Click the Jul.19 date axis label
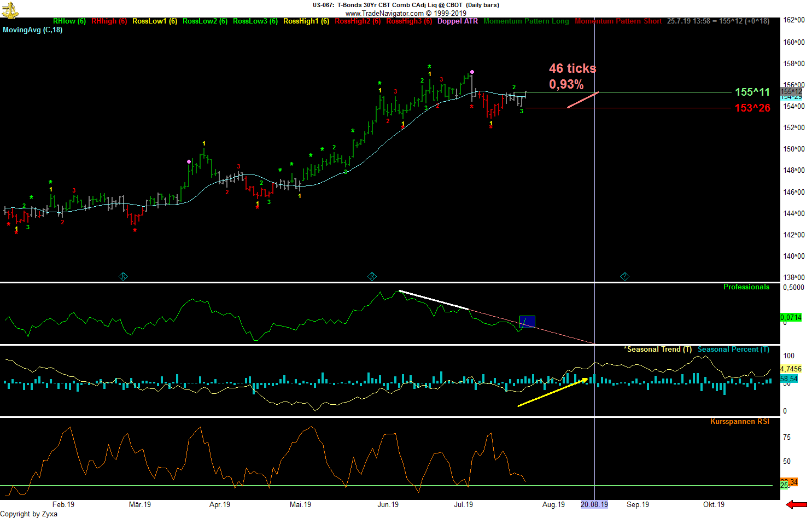The height and width of the screenshot is (518, 812). tap(464, 505)
